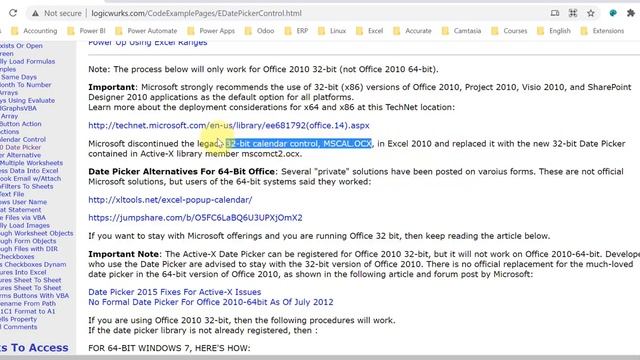
Task: Open the Buttons With VBA sidebar link
Action: point(34,296)
